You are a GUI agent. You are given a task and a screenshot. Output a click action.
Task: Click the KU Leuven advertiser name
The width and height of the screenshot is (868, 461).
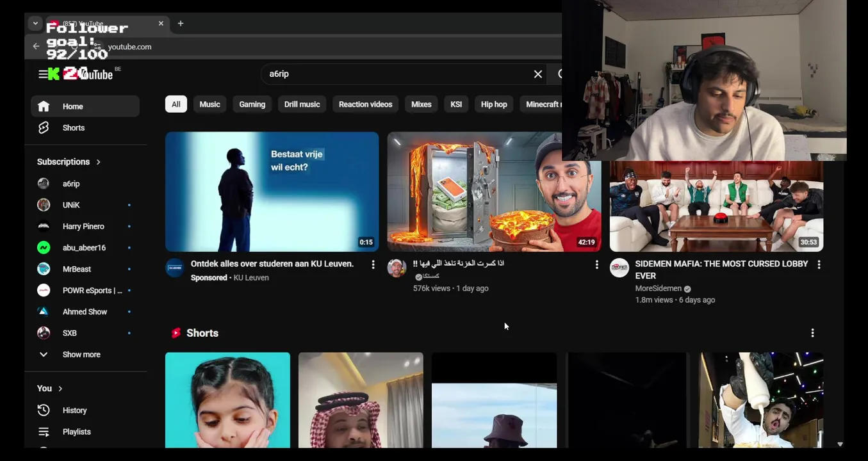click(x=251, y=278)
